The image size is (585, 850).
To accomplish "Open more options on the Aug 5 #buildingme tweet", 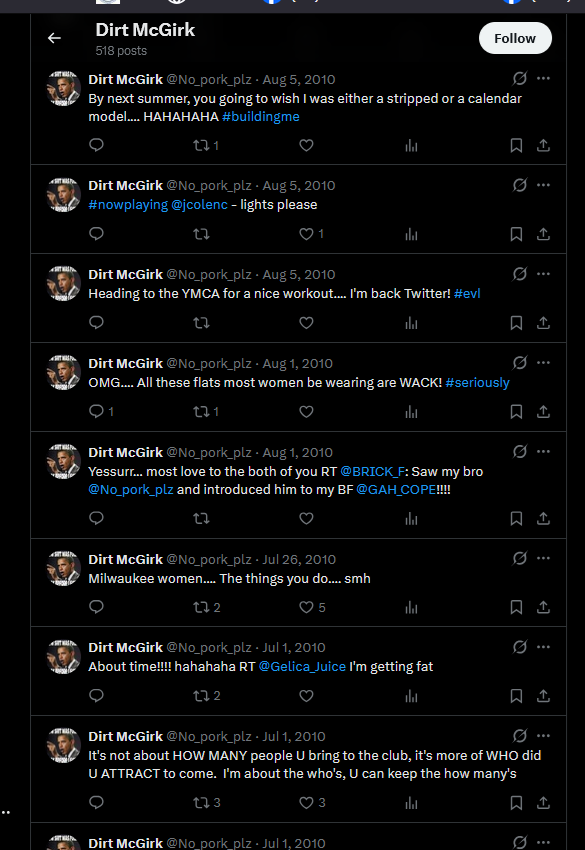I will 543,79.
